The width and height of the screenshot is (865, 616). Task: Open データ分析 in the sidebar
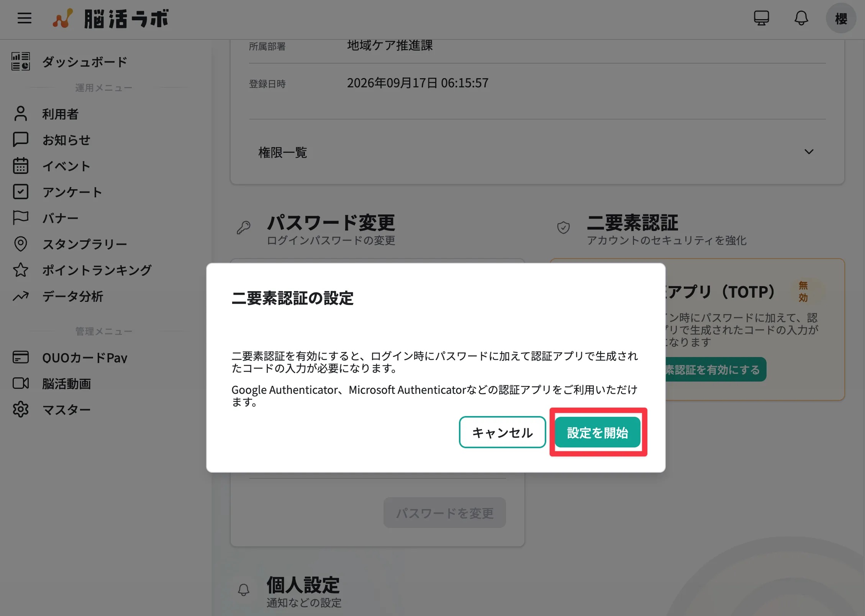point(73,296)
